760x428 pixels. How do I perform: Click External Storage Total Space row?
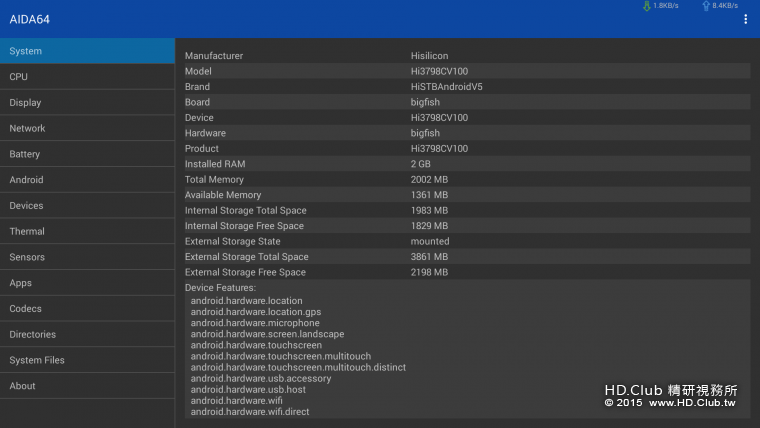(467, 257)
